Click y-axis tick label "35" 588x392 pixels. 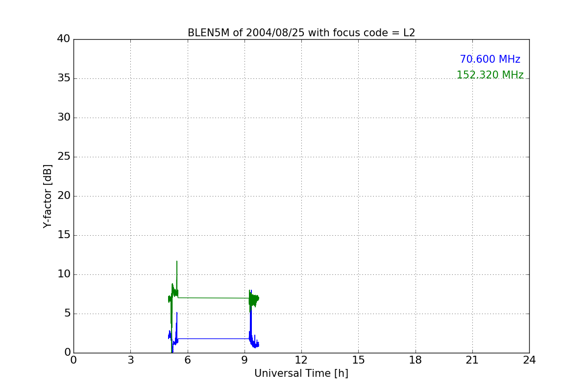64,78
